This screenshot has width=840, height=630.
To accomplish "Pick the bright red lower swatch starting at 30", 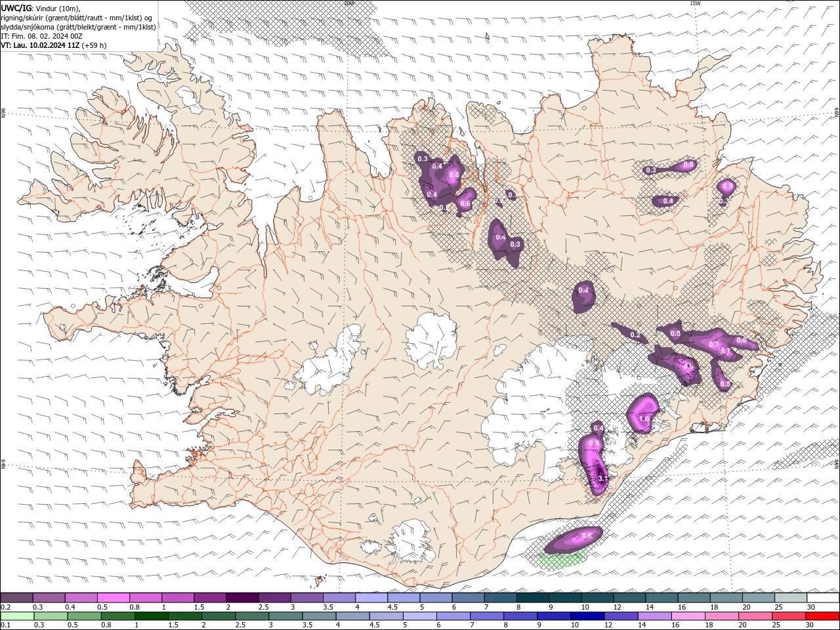I will [x=822, y=616].
